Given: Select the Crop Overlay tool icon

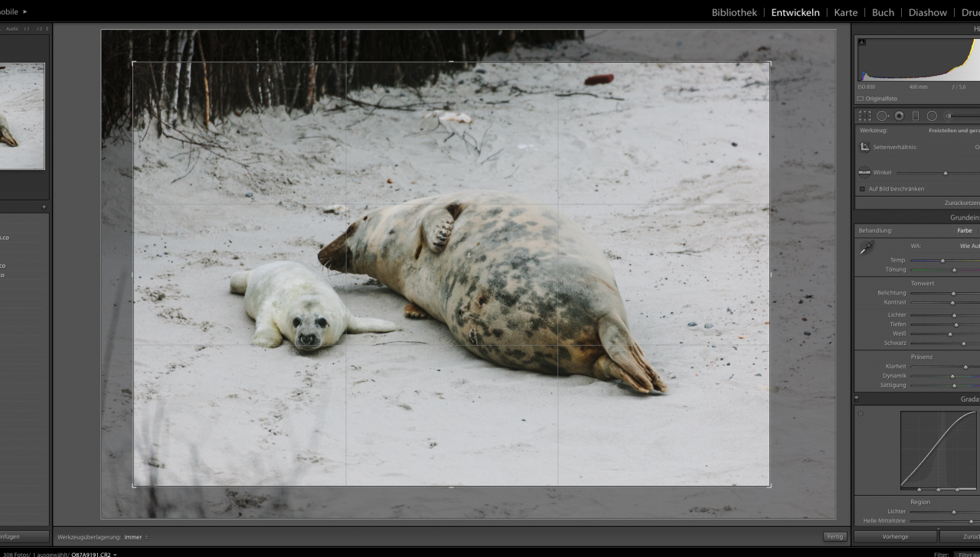Looking at the screenshot, I should [864, 116].
